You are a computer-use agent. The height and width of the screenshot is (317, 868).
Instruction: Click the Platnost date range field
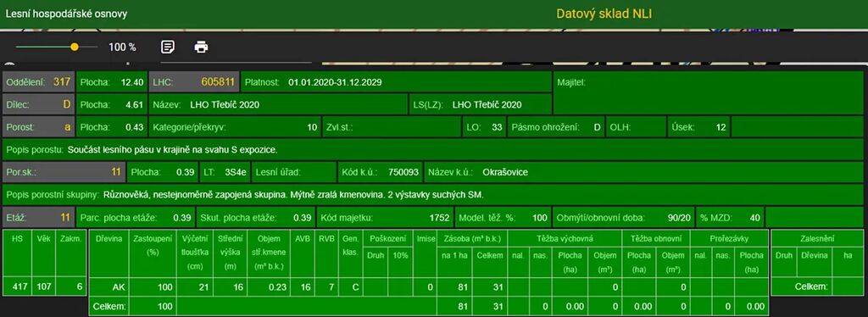(x=397, y=82)
